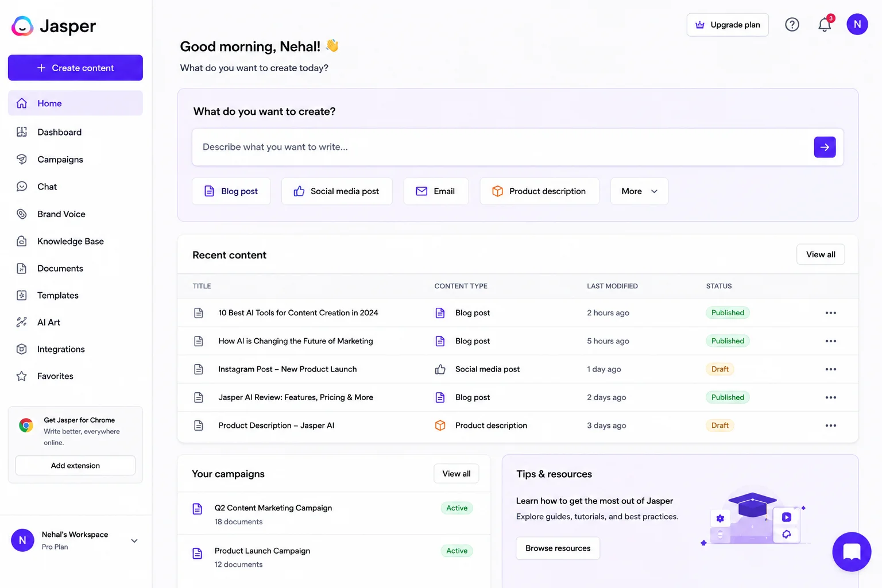Image resolution: width=882 pixels, height=588 pixels.
Task: Open options for Jasper AI Review row
Action: tap(830, 397)
